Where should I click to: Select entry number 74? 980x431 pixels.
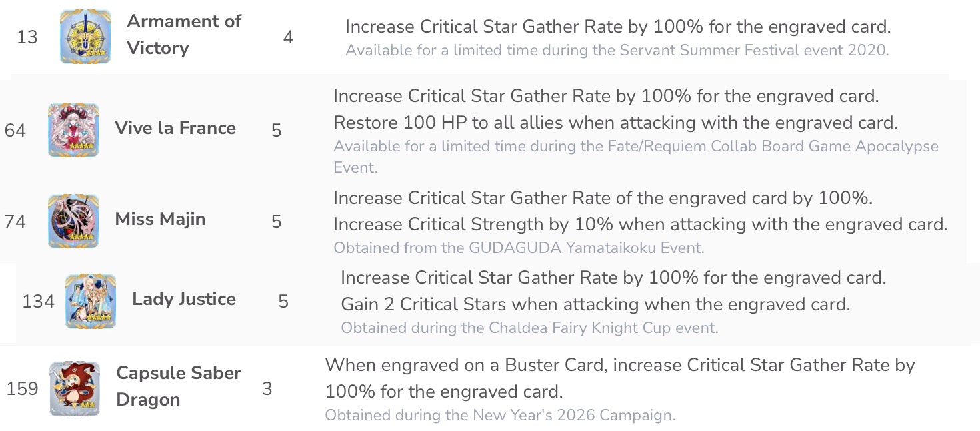(15, 221)
